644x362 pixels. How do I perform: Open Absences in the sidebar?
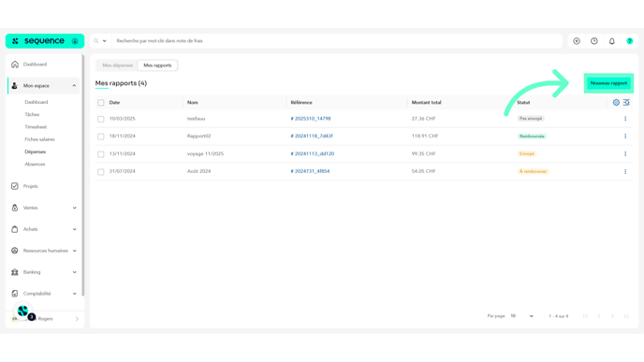click(35, 165)
